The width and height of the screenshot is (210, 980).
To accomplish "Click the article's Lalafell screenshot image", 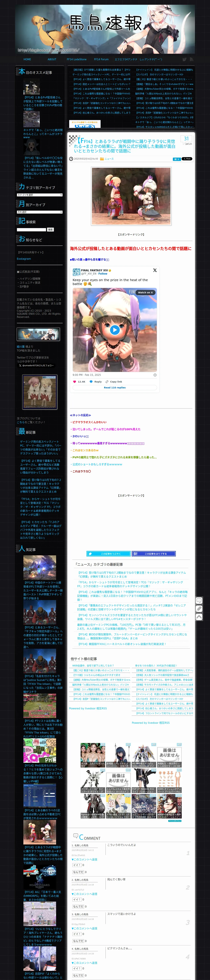I will point(131,196).
